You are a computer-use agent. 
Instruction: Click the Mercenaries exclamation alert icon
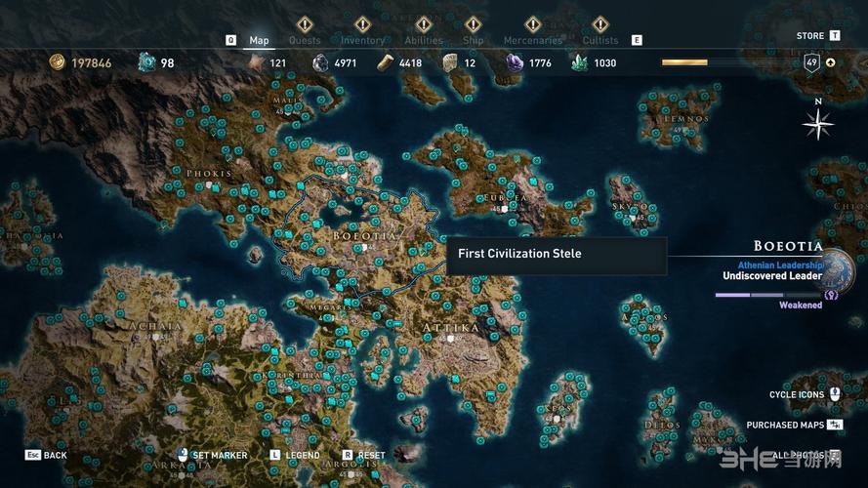[x=533, y=24]
